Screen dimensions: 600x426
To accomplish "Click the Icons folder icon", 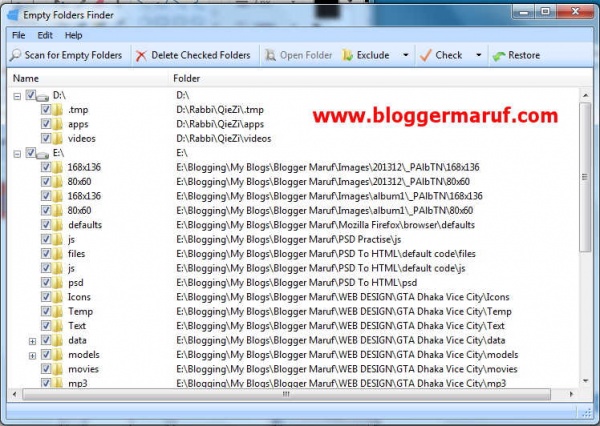I will pos(57,297).
